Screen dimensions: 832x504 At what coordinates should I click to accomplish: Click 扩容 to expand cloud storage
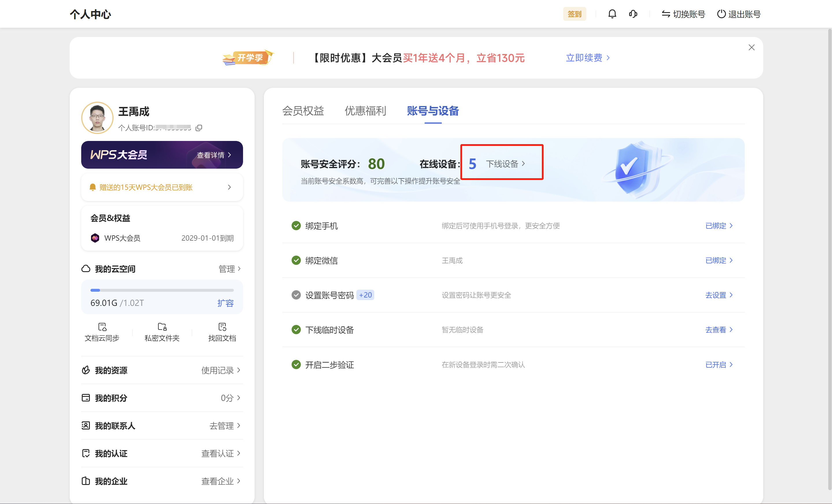point(225,303)
